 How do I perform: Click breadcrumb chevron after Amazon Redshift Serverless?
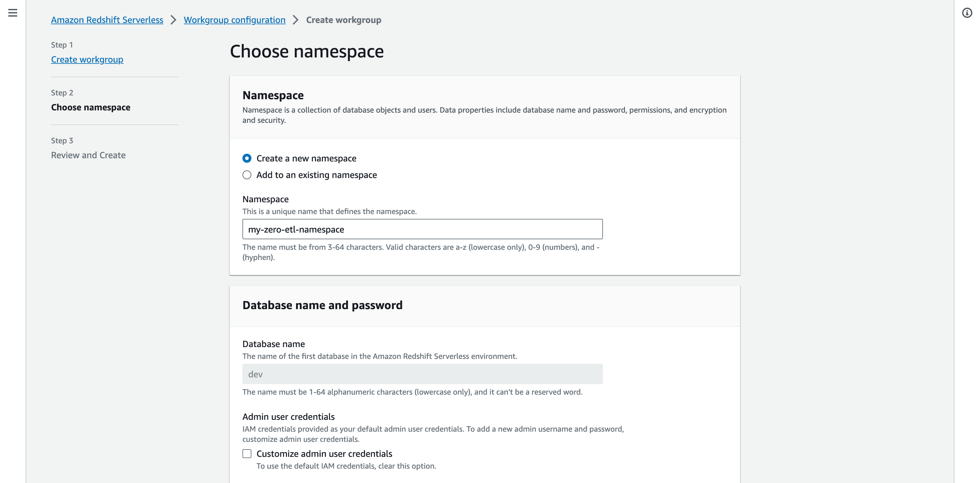point(174,20)
